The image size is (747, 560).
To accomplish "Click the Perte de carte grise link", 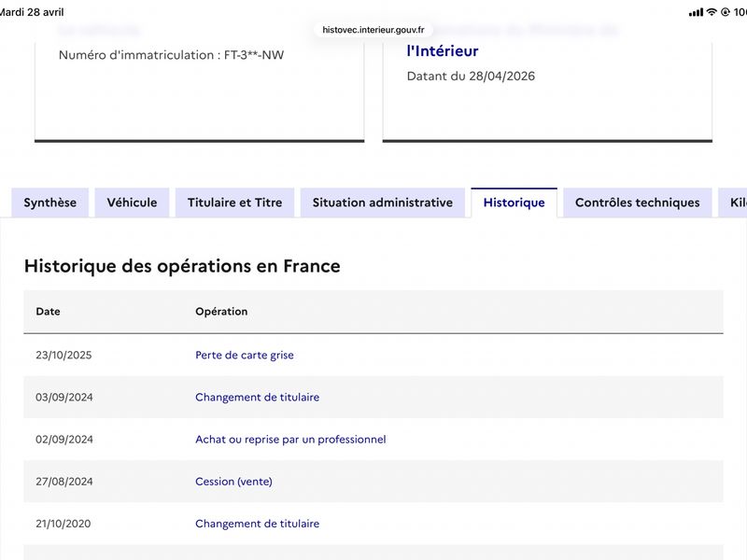I will 245,356.
